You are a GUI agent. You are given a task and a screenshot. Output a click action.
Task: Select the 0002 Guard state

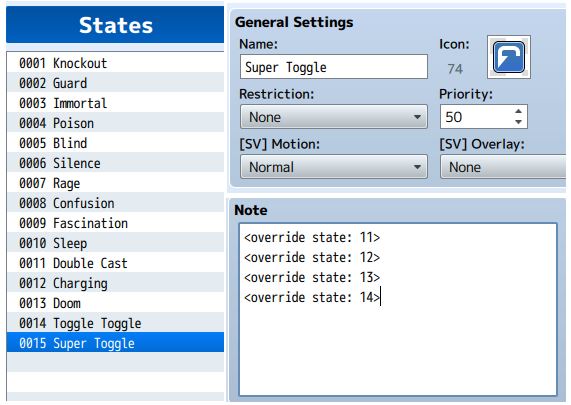click(115, 83)
